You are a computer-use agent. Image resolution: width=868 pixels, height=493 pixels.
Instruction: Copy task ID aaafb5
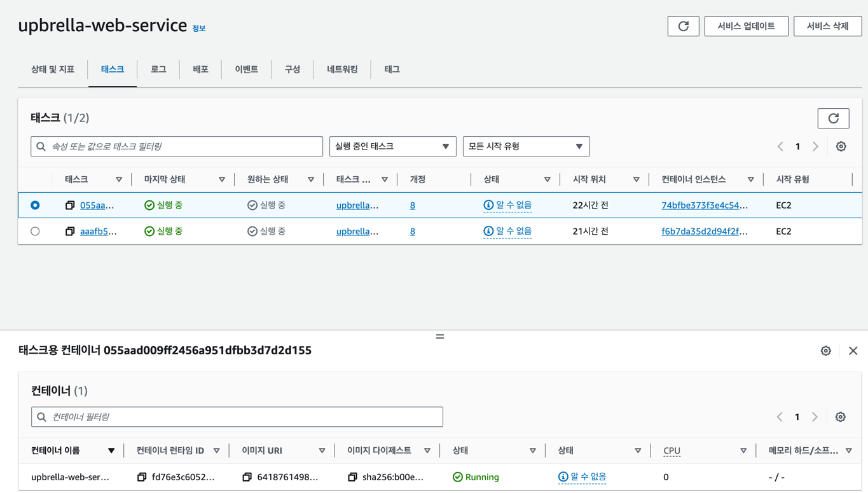[x=70, y=232]
